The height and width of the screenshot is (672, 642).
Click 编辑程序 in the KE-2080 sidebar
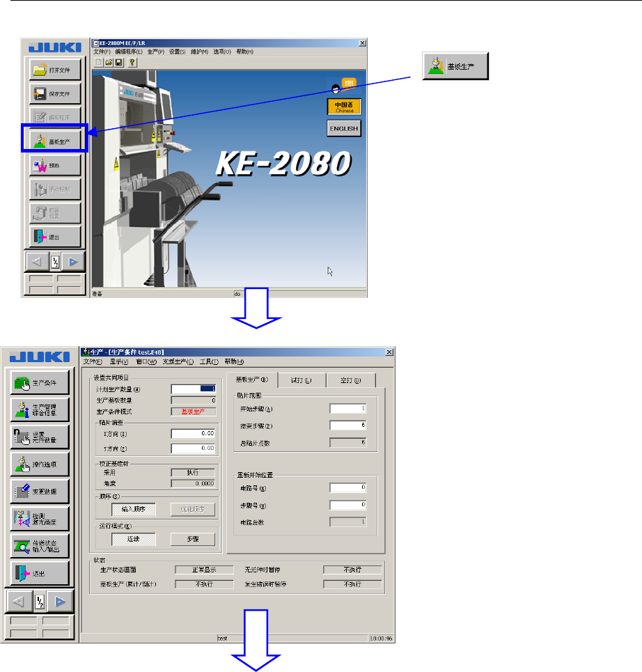tap(55, 117)
